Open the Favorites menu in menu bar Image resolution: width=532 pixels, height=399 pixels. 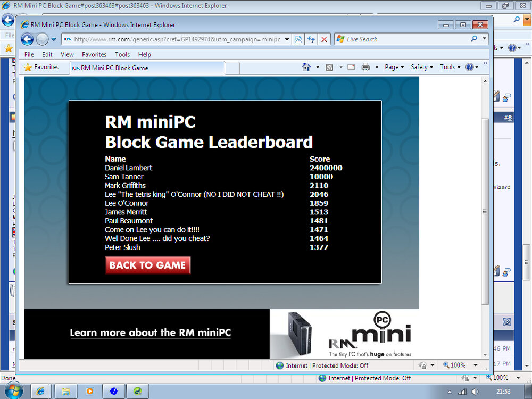[94, 54]
